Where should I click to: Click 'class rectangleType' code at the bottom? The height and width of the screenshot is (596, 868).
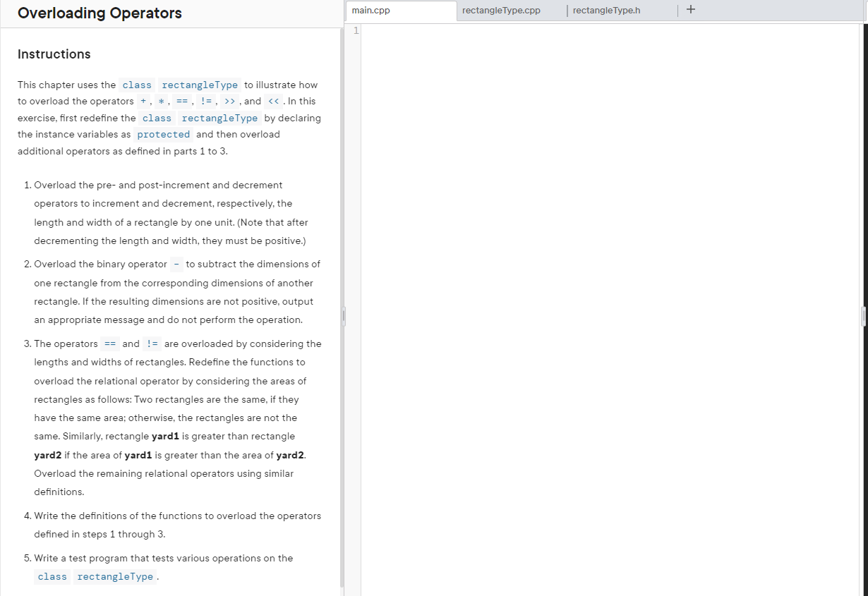tap(95, 577)
